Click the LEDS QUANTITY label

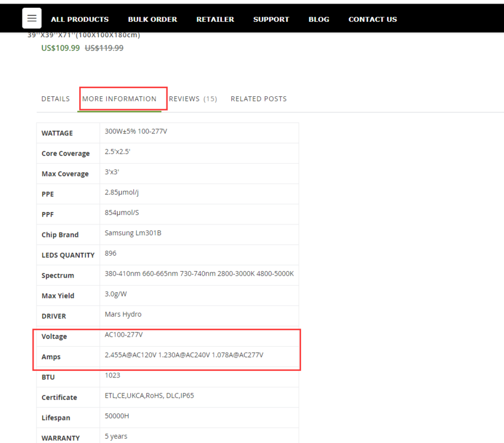(68, 255)
